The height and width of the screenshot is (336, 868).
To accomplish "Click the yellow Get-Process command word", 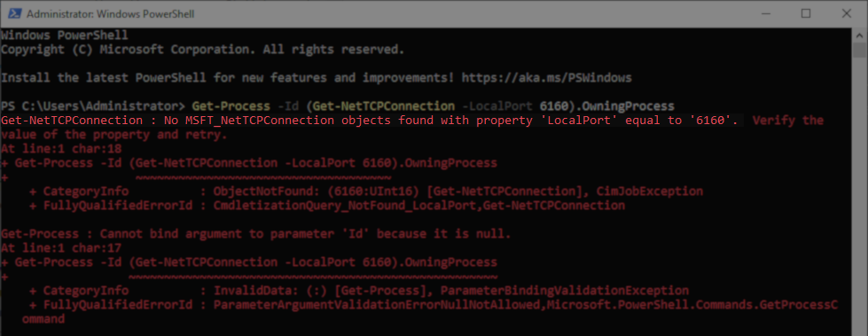I will (231, 105).
